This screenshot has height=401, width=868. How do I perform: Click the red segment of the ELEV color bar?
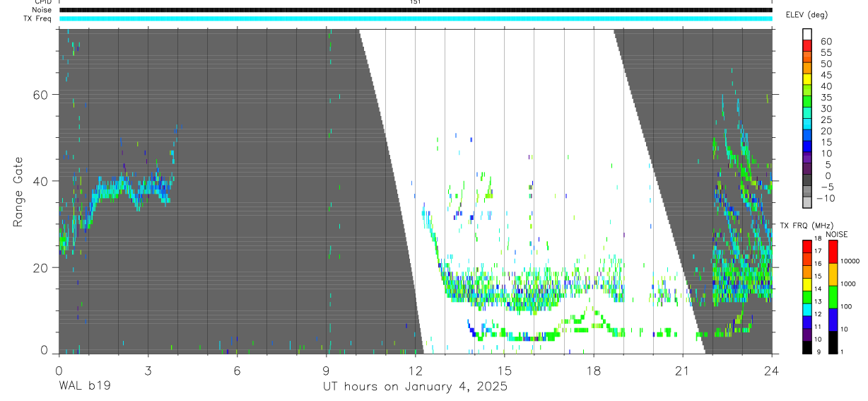(807, 46)
